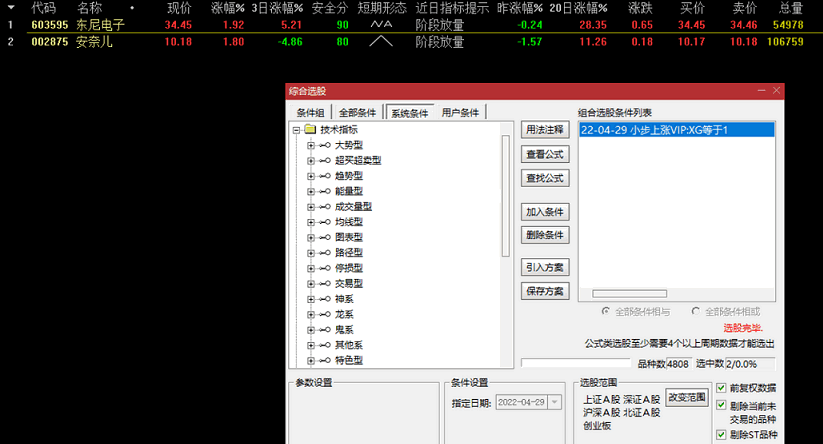Select the 全部条件相或 radio button

click(x=695, y=311)
